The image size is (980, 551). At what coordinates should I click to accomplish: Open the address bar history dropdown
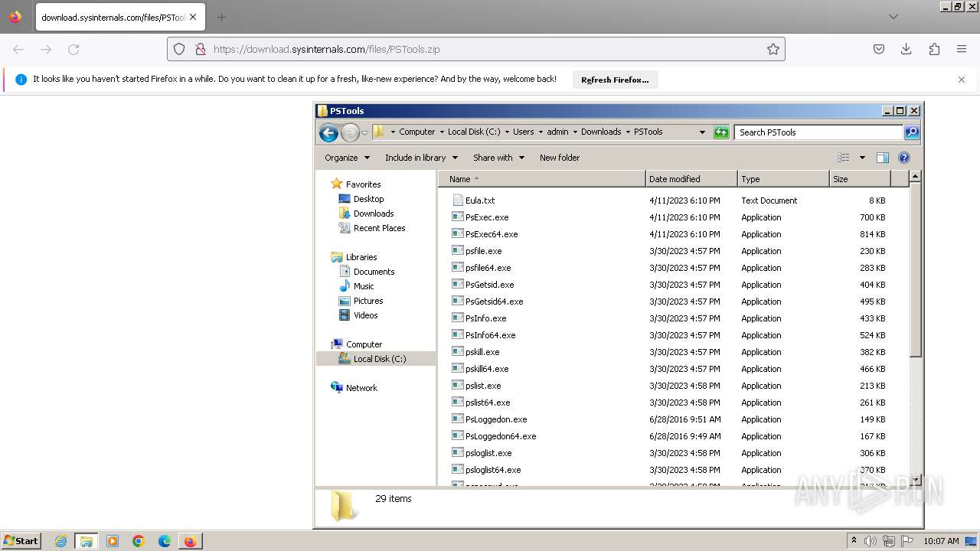click(702, 132)
